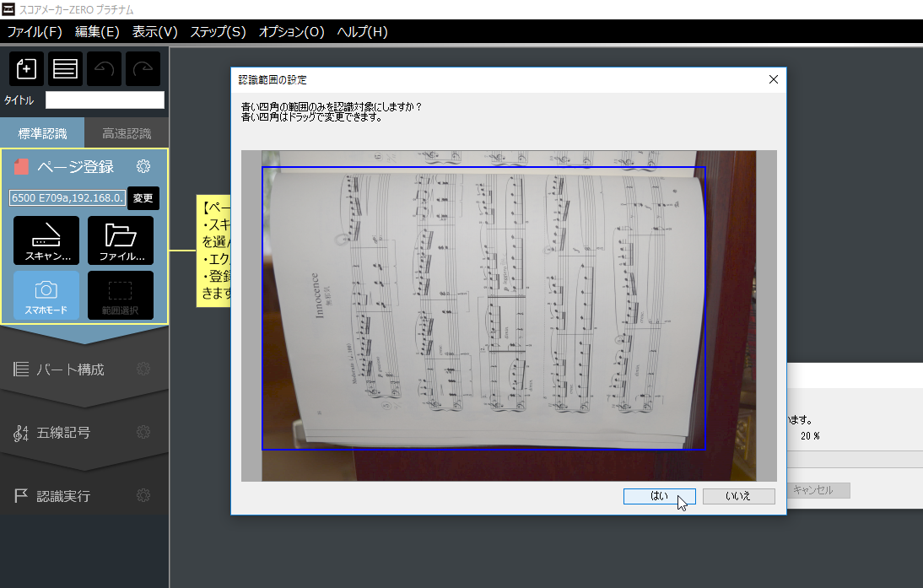Open ページ登録 settings gear

tap(143, 166)
